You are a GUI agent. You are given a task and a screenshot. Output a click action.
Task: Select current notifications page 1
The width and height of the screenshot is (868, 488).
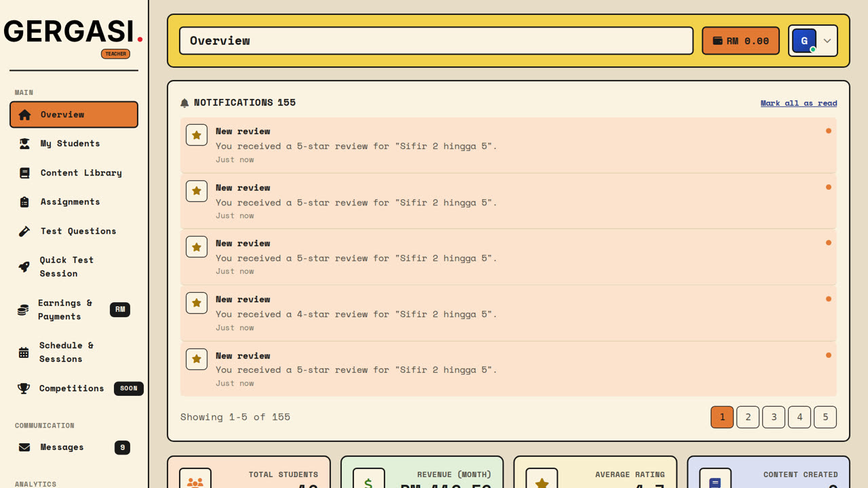point(722,417)
